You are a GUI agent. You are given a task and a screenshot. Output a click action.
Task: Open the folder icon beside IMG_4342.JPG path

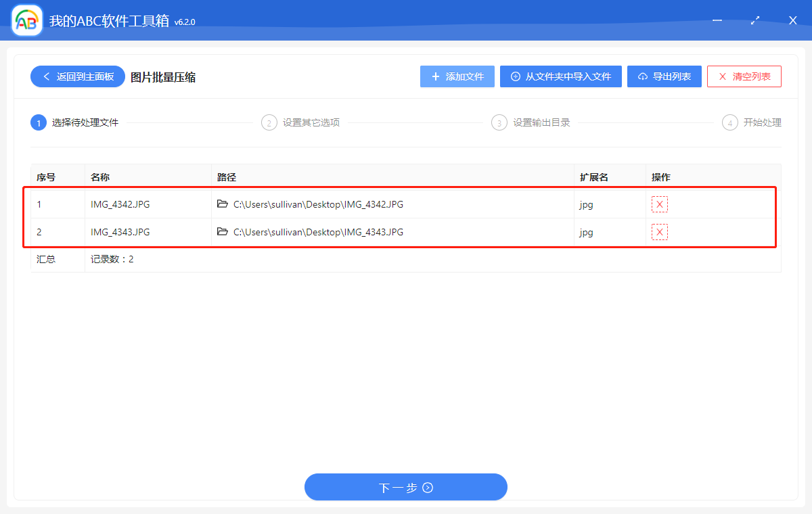point(223,204)
